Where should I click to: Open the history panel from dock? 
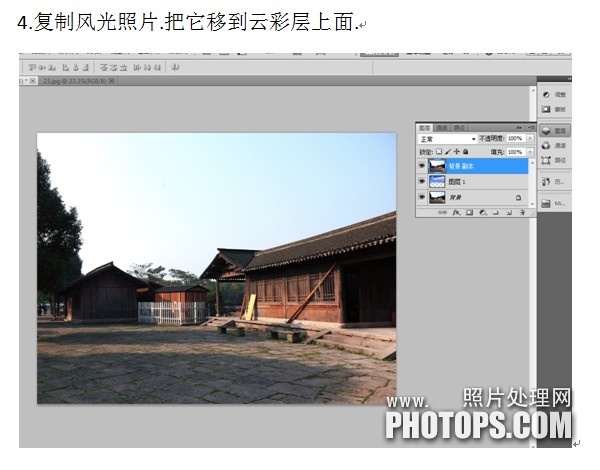[x=554, y=182]
